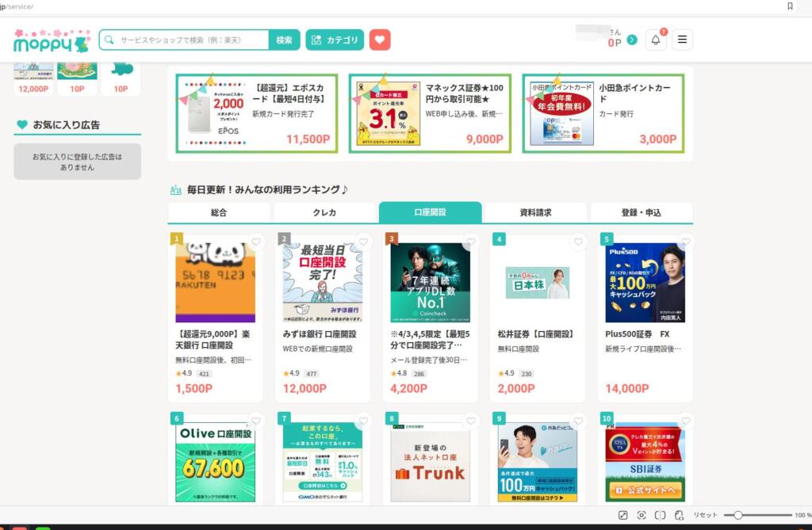Click the Moppy logo
The image size is (812, 530).
coord(52,41)
